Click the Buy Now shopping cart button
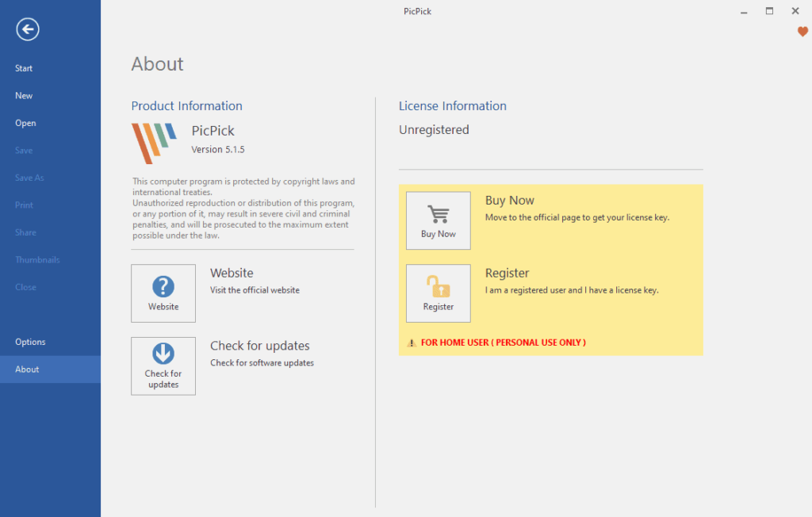 (438, 220)
